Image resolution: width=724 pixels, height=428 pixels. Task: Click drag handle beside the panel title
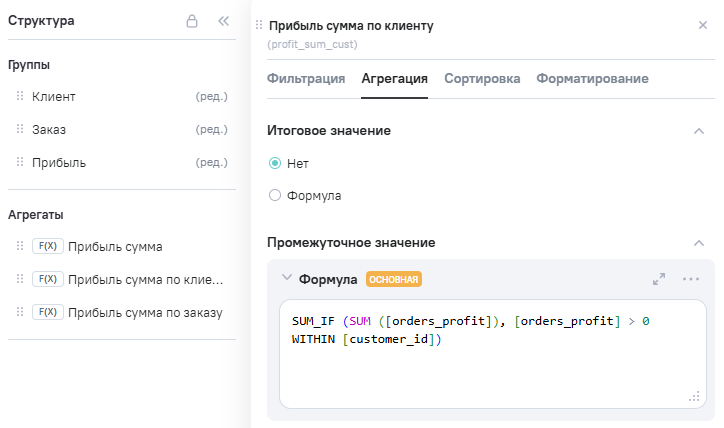260,25
